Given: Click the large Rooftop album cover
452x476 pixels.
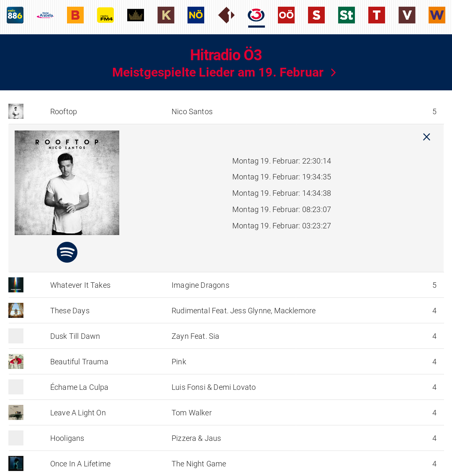Looking at the screenshot, I should 67,183.
